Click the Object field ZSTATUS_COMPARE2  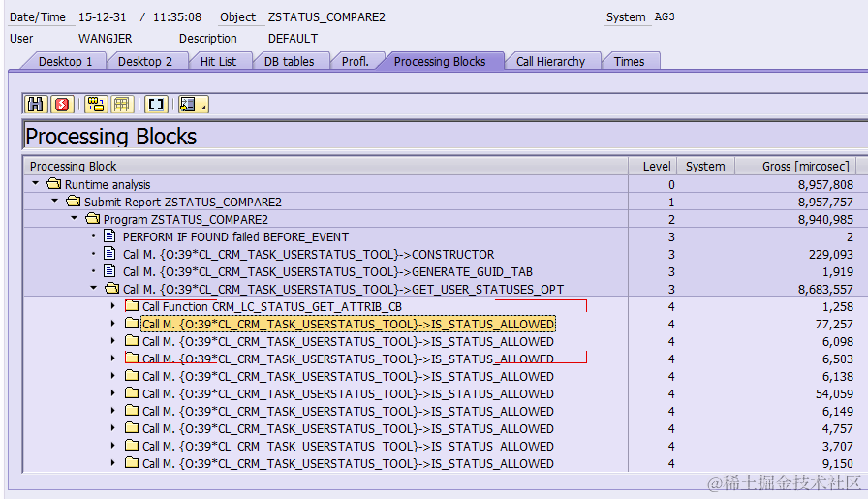click(326, 17)
